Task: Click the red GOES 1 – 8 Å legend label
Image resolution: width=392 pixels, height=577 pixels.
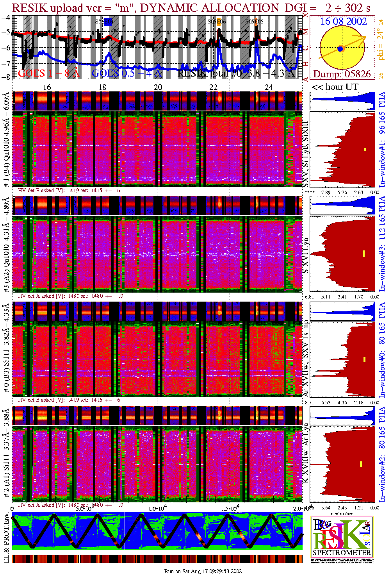Action: click(48, 73)
